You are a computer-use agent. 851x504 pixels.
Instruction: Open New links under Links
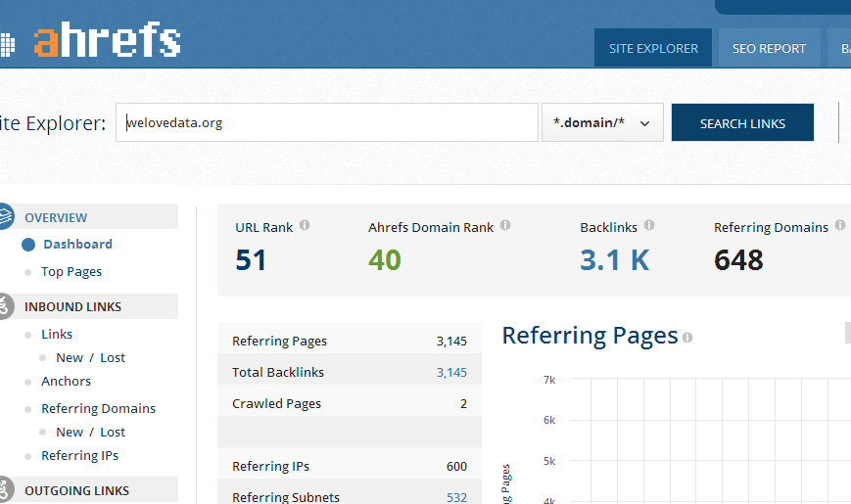point(70,357)
